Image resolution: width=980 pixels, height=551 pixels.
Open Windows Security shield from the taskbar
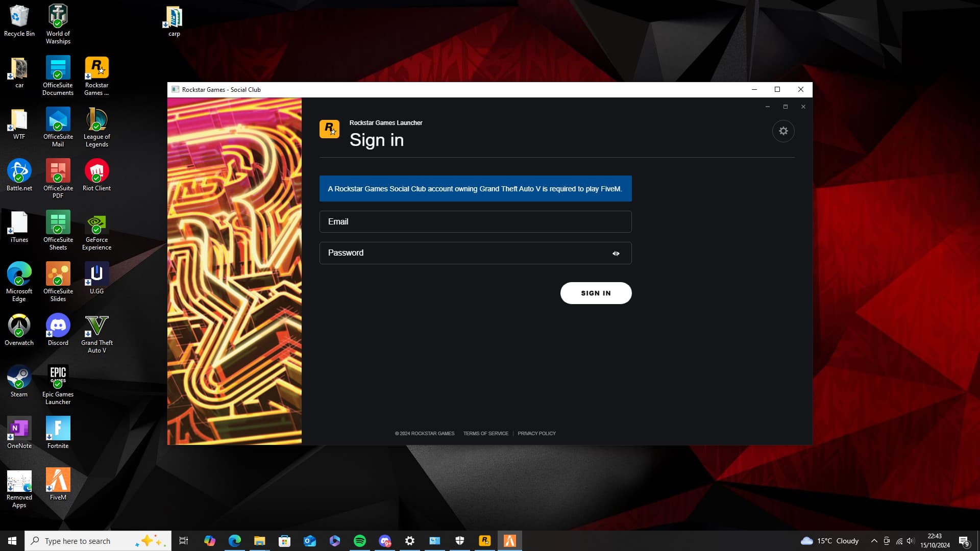point(459,541)
